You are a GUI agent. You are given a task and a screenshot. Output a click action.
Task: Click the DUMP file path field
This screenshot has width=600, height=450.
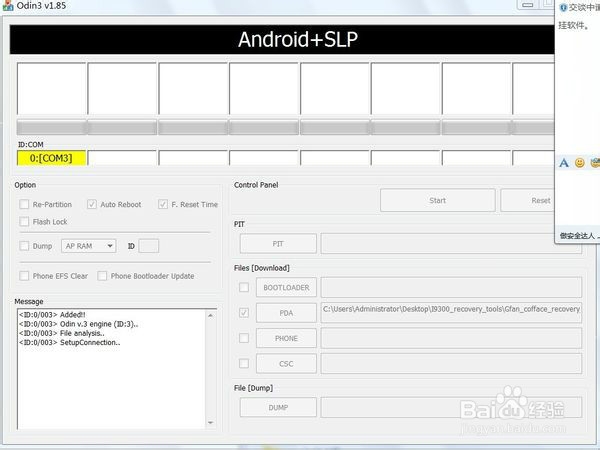coord(451,408)
